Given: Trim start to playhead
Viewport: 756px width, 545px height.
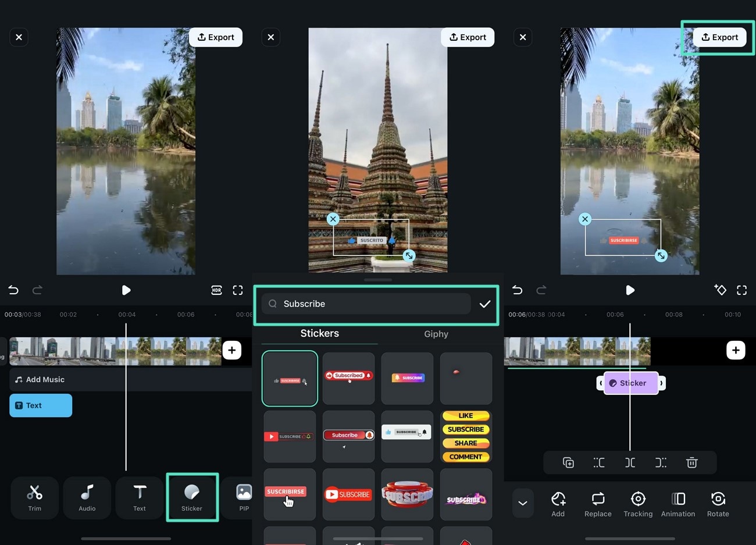Looking at the screenshot, I should (599, 463).
